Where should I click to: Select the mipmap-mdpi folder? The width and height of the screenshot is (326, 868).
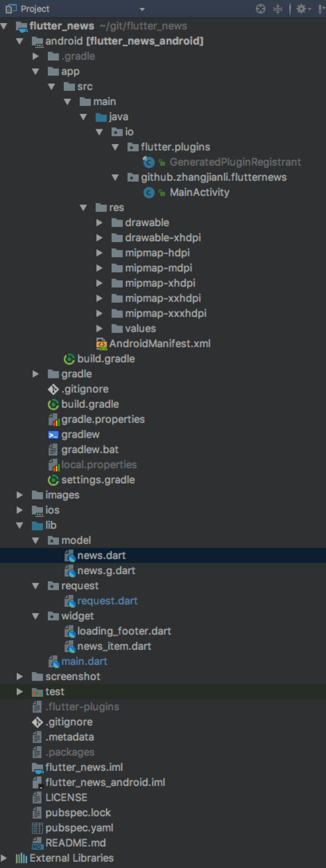click(x=159, y=268)
